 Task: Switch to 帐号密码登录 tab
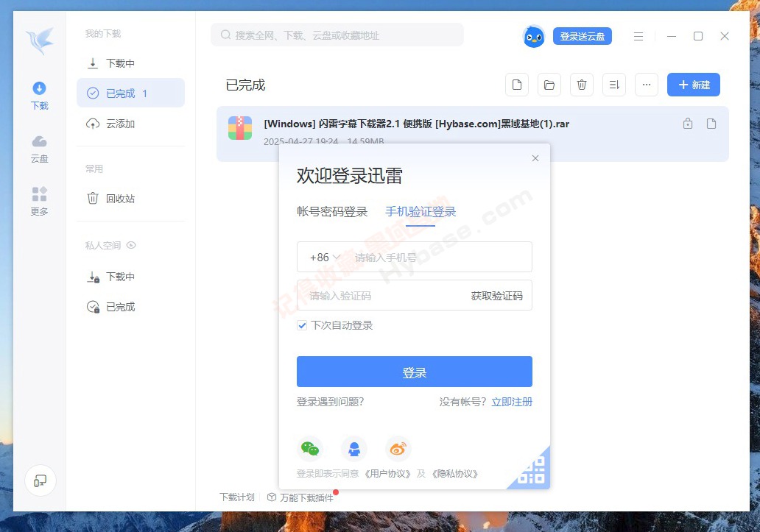point(332,211)
